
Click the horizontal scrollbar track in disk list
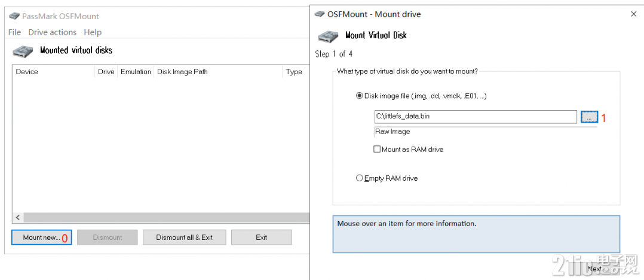click(x=166, y=217)
